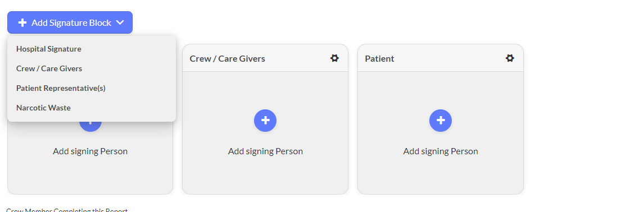Click blue plus circle in Patient card

point(441,121)
